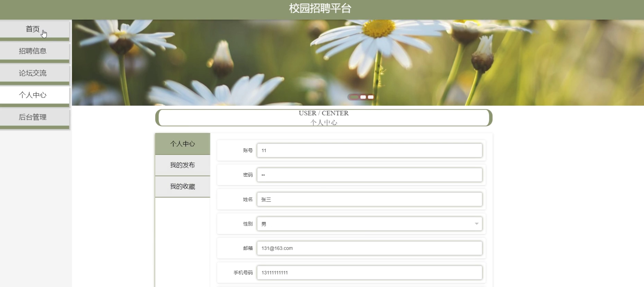The image size is (644, 287).
Task: Open the 性别 dropdown
Action: pyautogui.click(x=370, y=224)
